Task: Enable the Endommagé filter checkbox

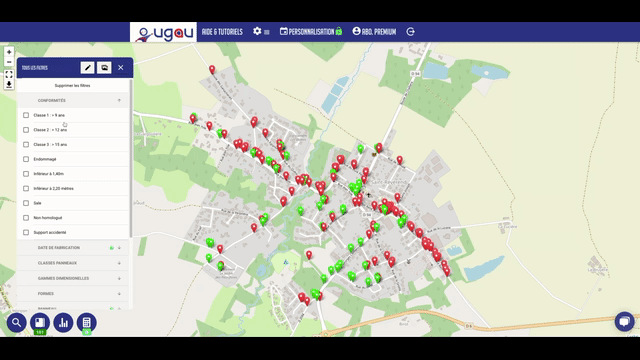Action: 26,159
